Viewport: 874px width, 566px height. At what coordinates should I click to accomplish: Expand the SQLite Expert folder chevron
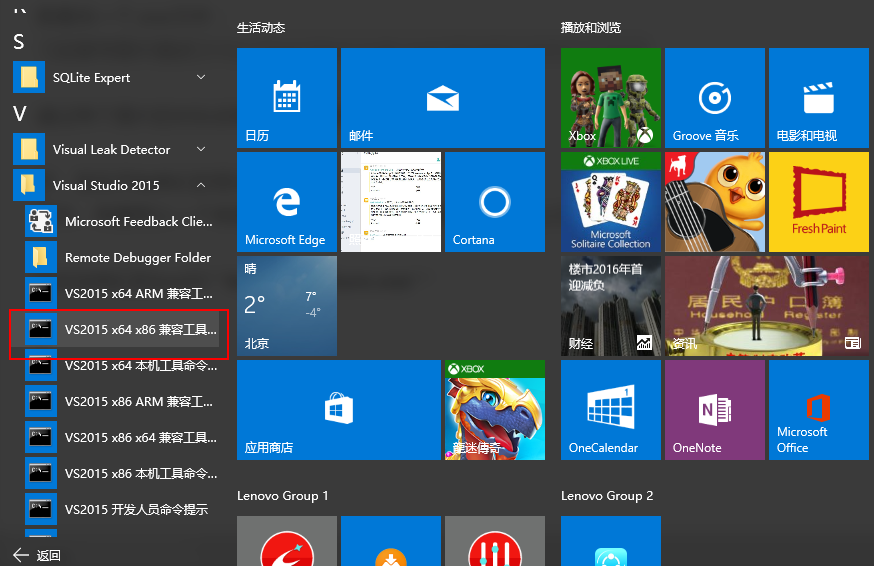tap(201, 77)
